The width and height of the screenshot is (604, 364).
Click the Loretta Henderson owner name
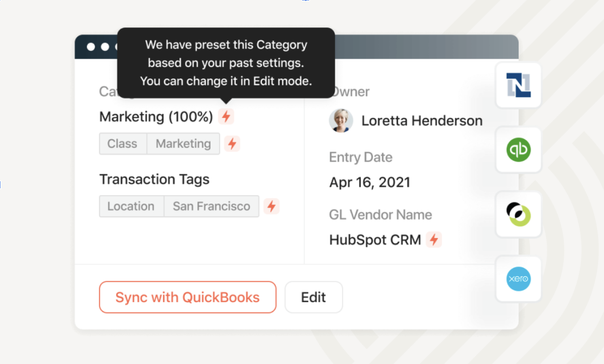click(422, 121)
